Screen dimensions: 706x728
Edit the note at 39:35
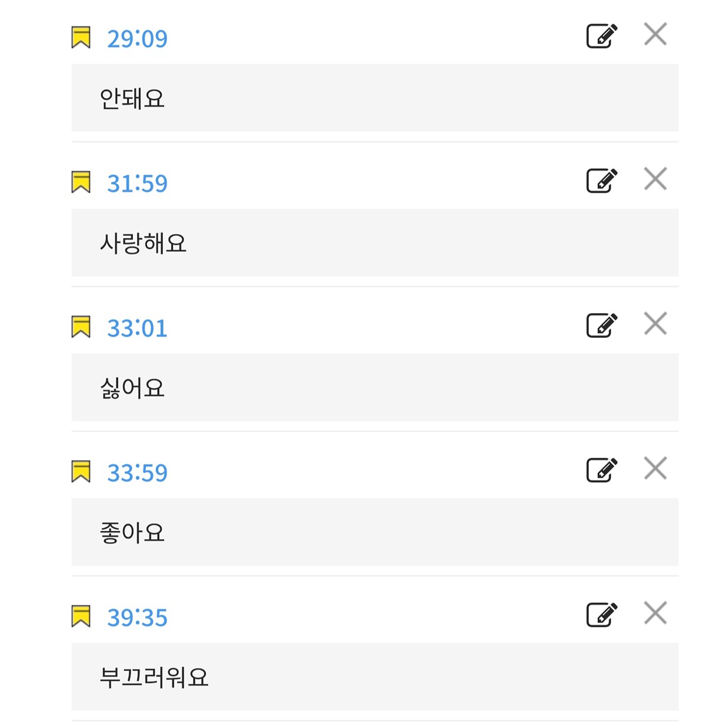point(602,615)
